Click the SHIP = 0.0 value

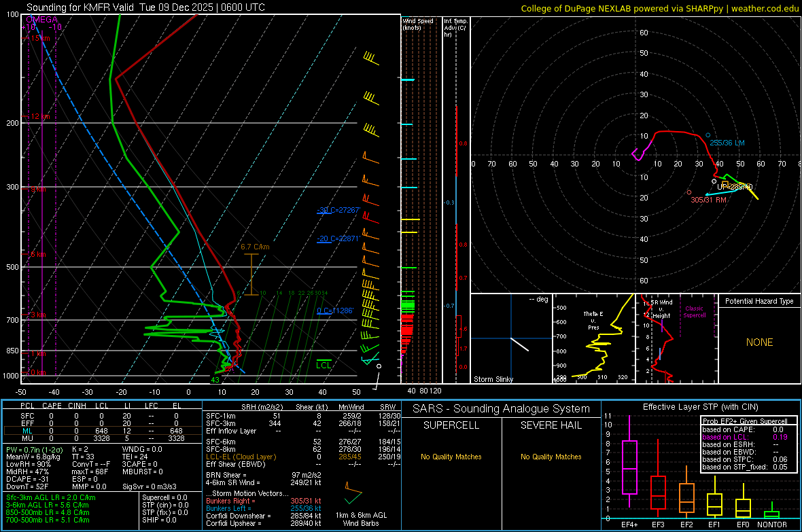159,520
